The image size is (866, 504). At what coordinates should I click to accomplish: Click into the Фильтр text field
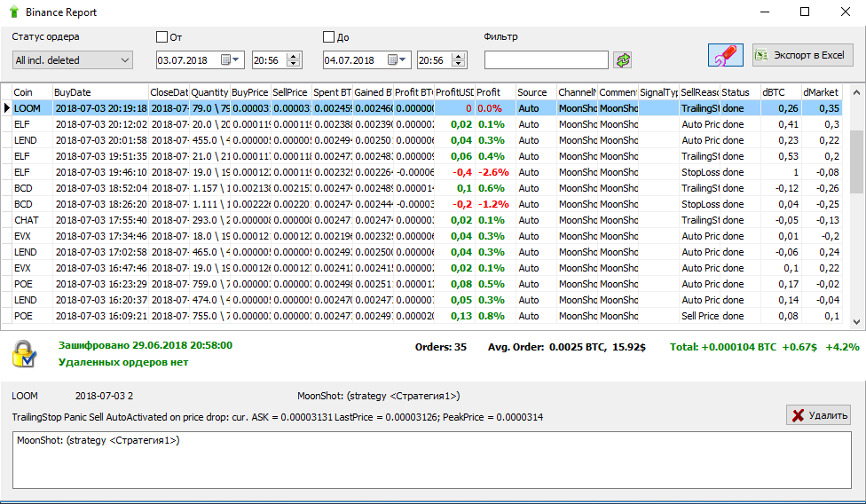547,59
